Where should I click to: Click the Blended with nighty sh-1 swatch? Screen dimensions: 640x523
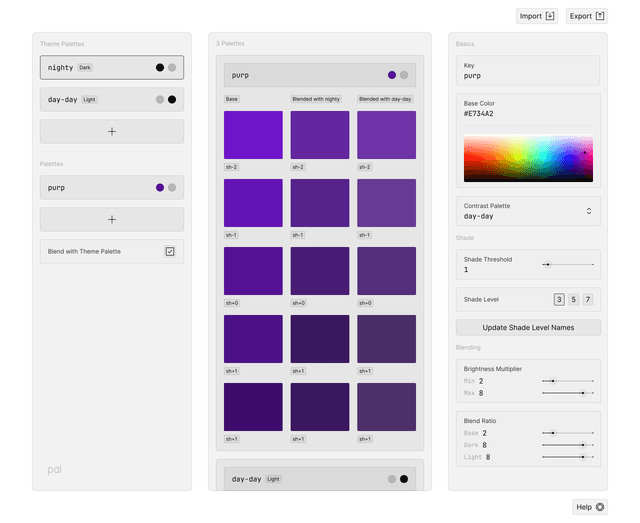click(320, 203)
